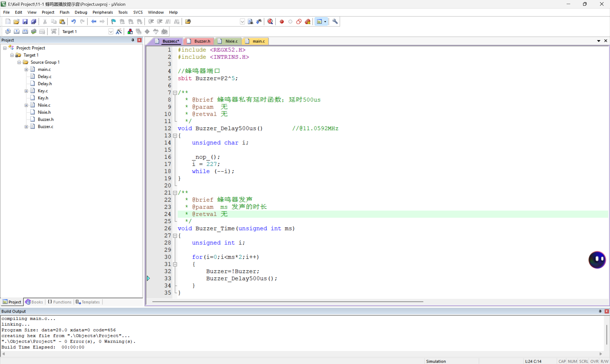The height and width of the screenshot is (364, 610).
Task: Collapse the Source Group 1 folder
Action: 19,62
